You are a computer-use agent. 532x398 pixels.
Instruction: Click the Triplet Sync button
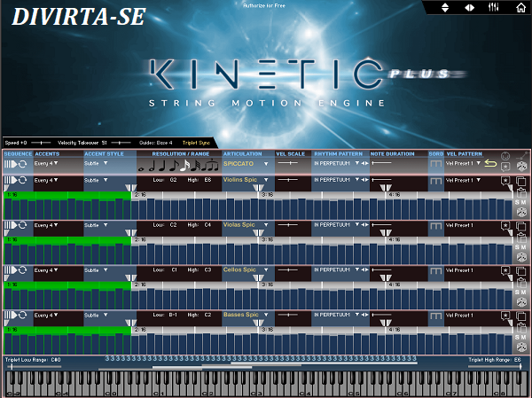[x=196, y=143]
